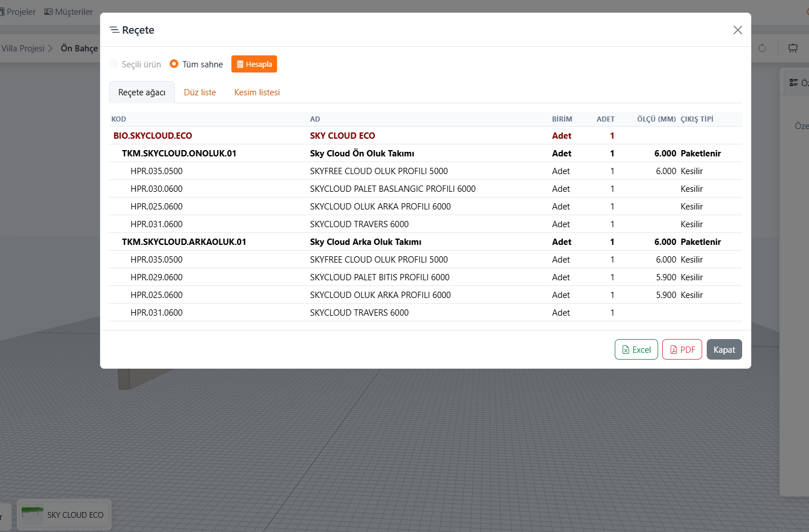
Task: Select the TKM.SKYCLOUD.ARKAOLUK.01 tree row
Action: [426, 241]
